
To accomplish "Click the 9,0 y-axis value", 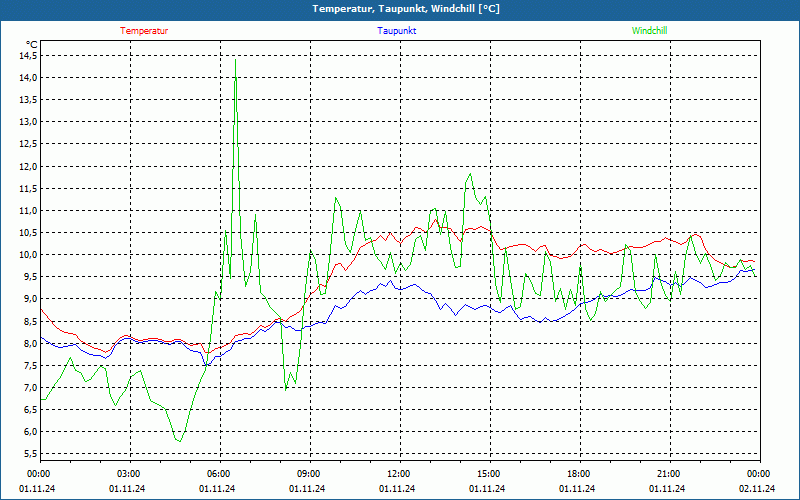I will [x=31, y=299].
